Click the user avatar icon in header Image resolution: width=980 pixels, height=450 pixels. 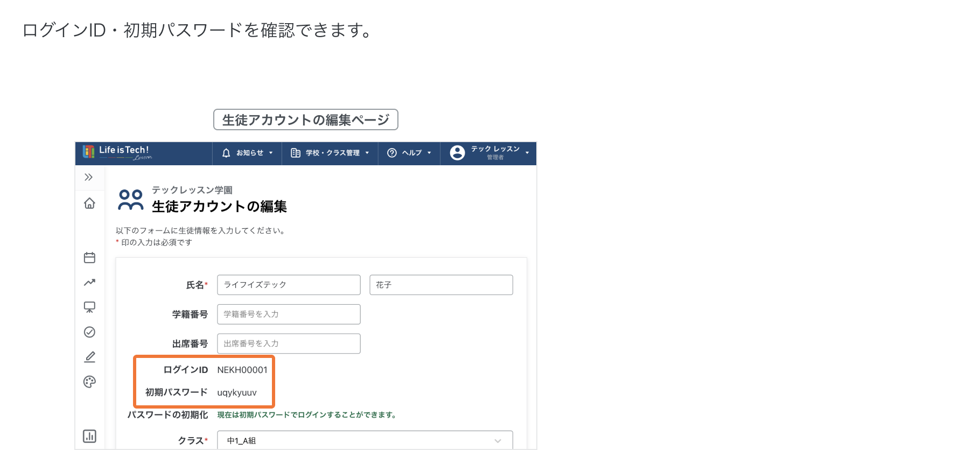coord(457,153)
